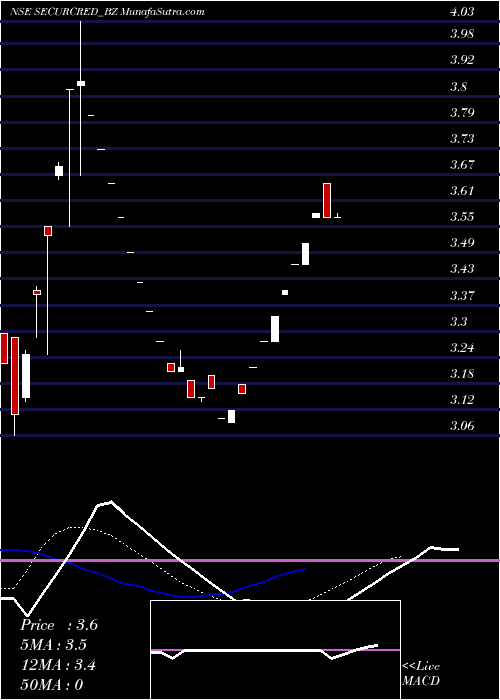Select the lowest white candle near 3.12
Viewport: 500px width, 700px height.
pos(231,416)
